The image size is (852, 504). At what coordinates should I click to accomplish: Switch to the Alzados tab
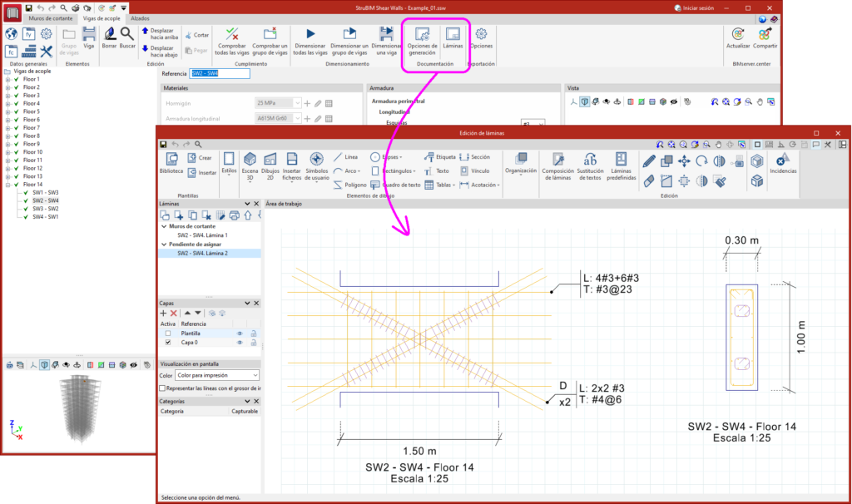(141, 17)
